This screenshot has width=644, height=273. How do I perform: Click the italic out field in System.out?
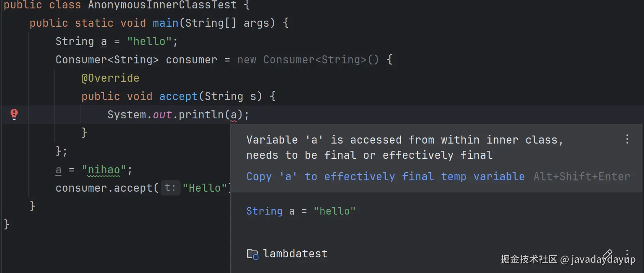[x=162, y=115]
